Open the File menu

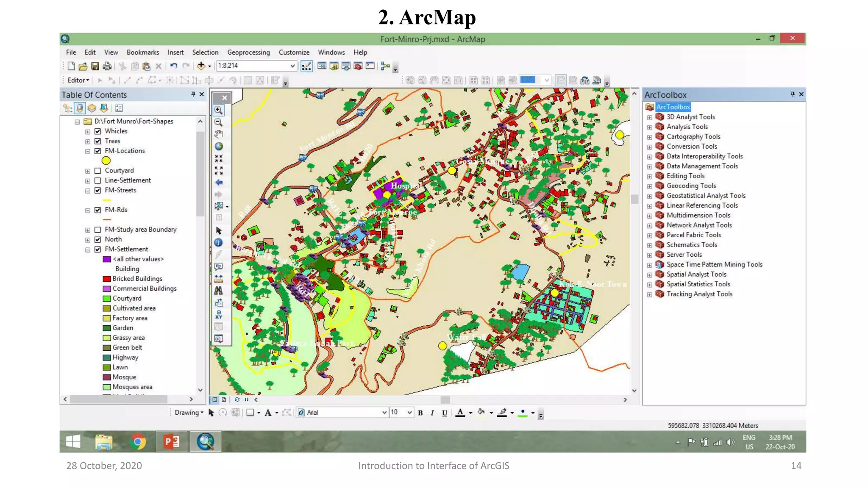click(71, 53)
